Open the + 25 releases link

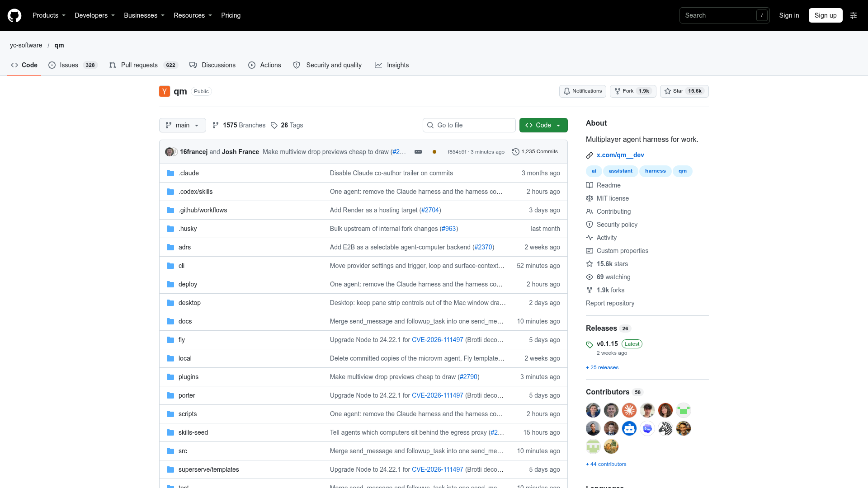pyautogui.click(x=602, y=367)
